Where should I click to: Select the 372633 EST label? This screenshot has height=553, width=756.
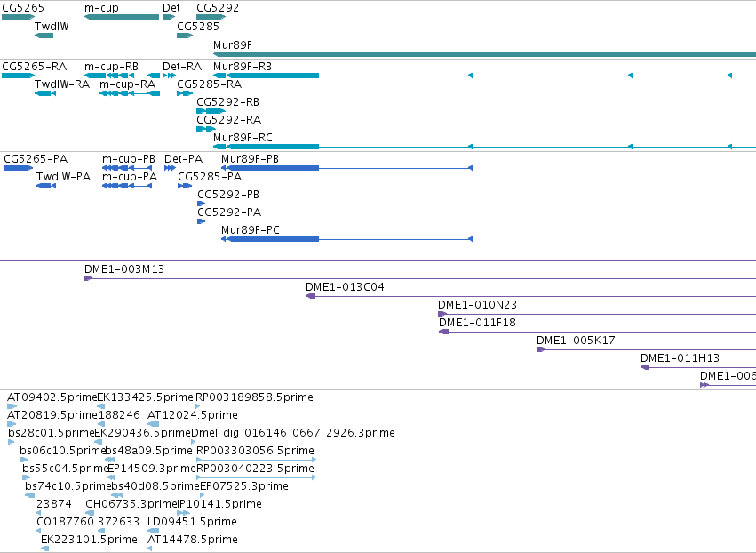[x=119, y=523]
